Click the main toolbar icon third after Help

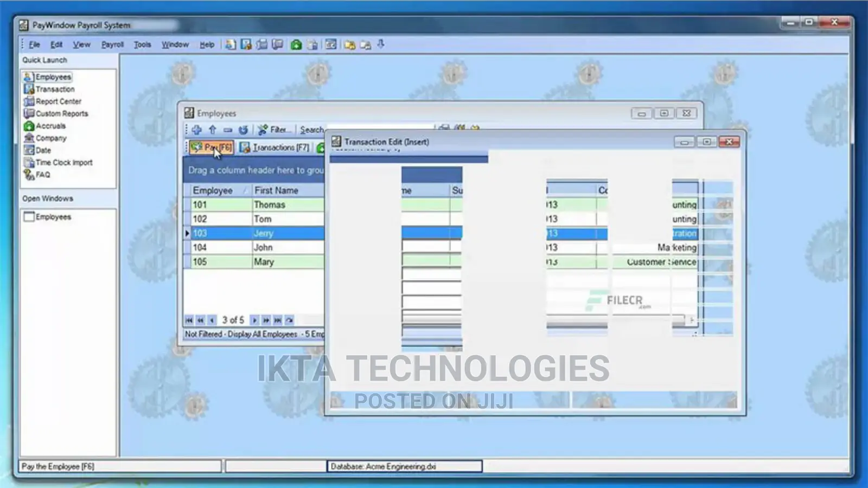(262, 44)
